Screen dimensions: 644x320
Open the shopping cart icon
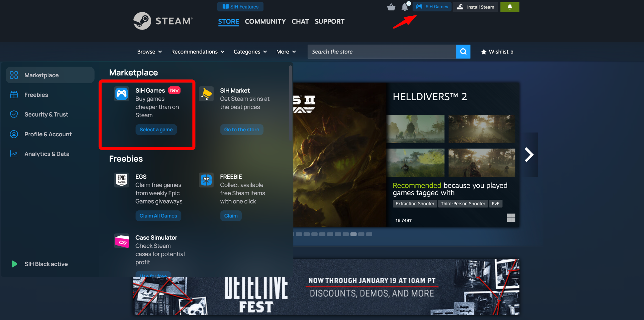click(x=391, y=7)
